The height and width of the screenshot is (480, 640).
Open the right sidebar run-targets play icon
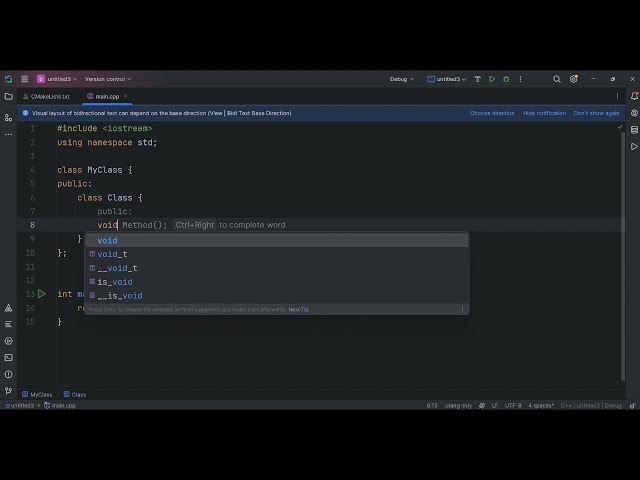pos(634,147)
